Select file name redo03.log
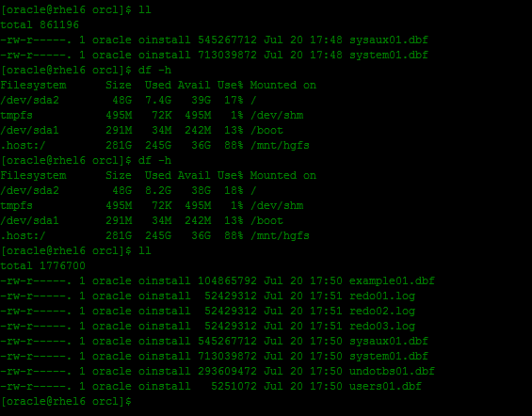 point(382,327)
